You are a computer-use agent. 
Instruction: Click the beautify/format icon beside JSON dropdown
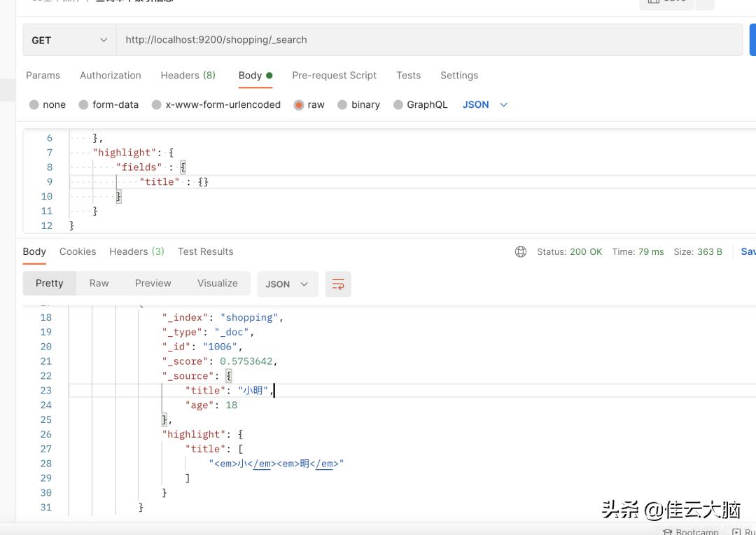point(338,284)
